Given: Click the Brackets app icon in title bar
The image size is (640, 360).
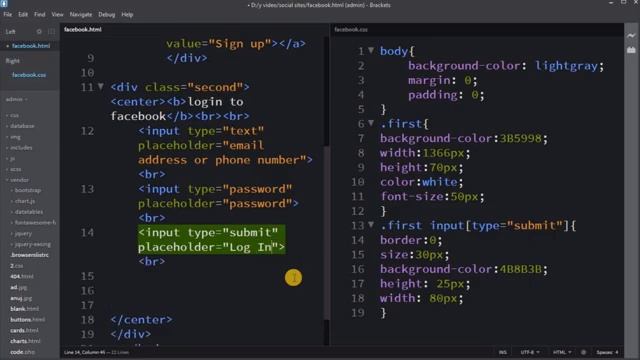Looking at the screenshot, I should tap(4, 3).
